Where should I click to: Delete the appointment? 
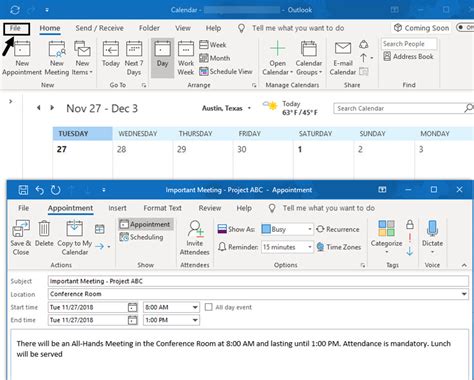(x=44, y=234)
